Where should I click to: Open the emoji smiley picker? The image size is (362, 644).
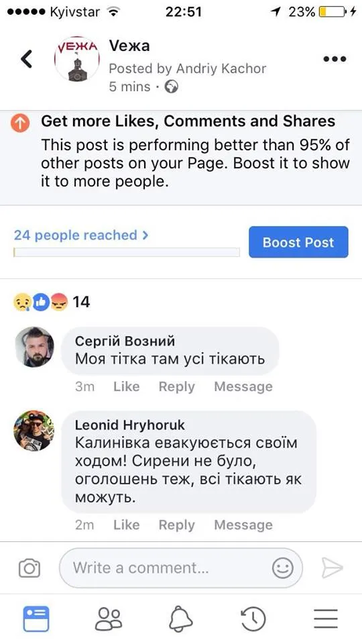tap(283, 568)
